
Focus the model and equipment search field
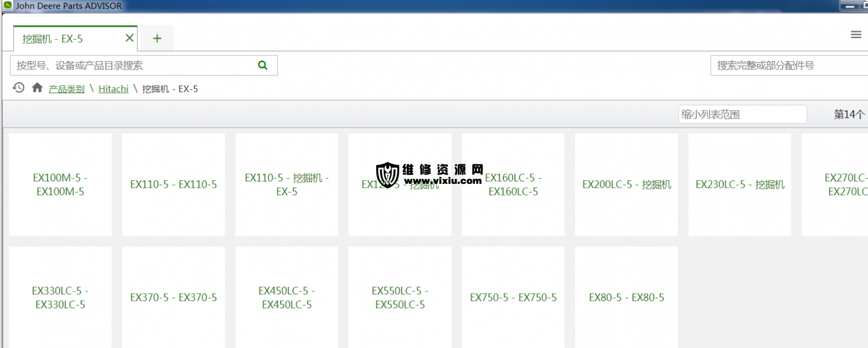(144, 65)
